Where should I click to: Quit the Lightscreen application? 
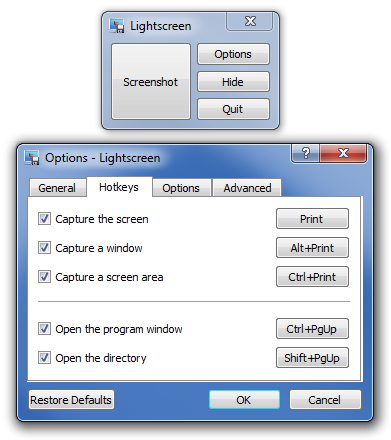233,109
